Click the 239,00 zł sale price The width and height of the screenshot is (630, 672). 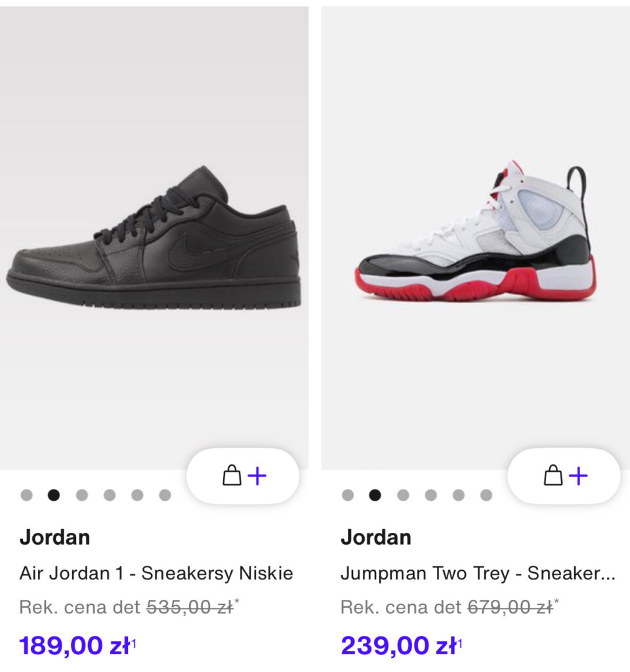pyautogui.click(x=401, y=645)
